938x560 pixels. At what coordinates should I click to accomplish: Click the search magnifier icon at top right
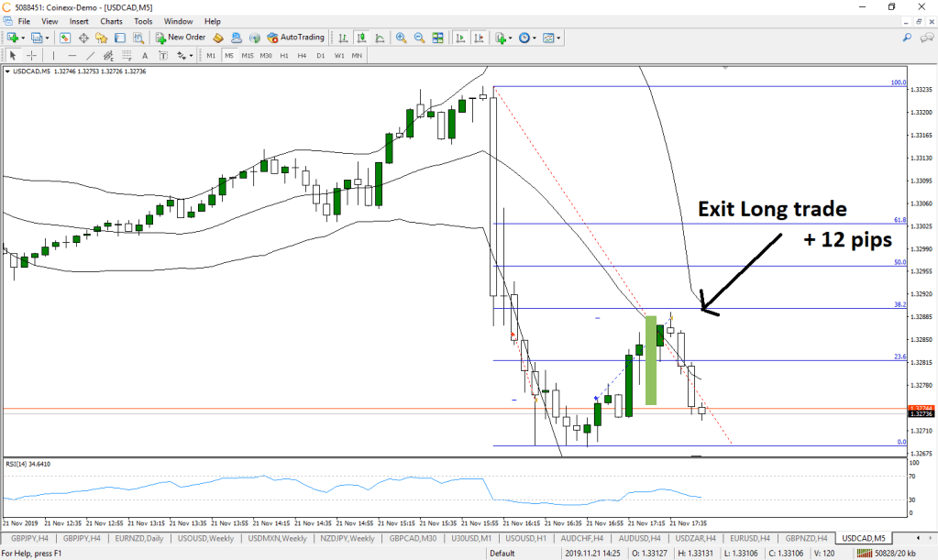pyautogui.click(x=907, y=38)
